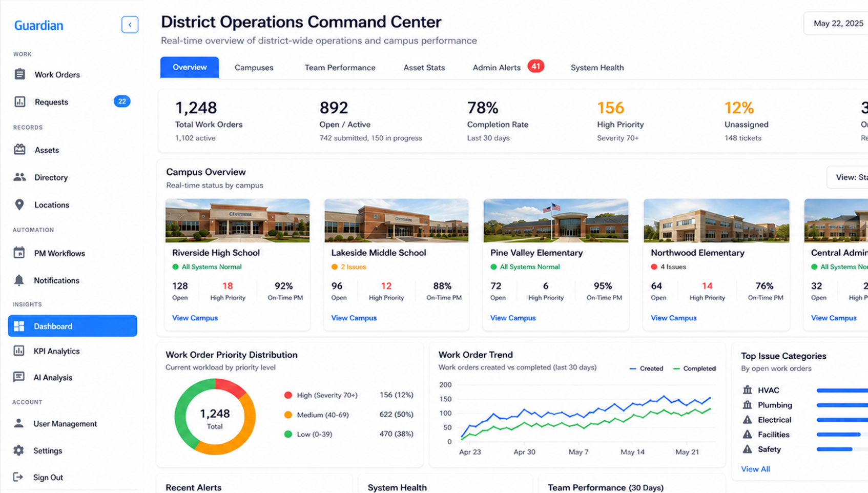Click the PM Workflows calendar icon
Screen dimensions: 868x493
[19, 253]
